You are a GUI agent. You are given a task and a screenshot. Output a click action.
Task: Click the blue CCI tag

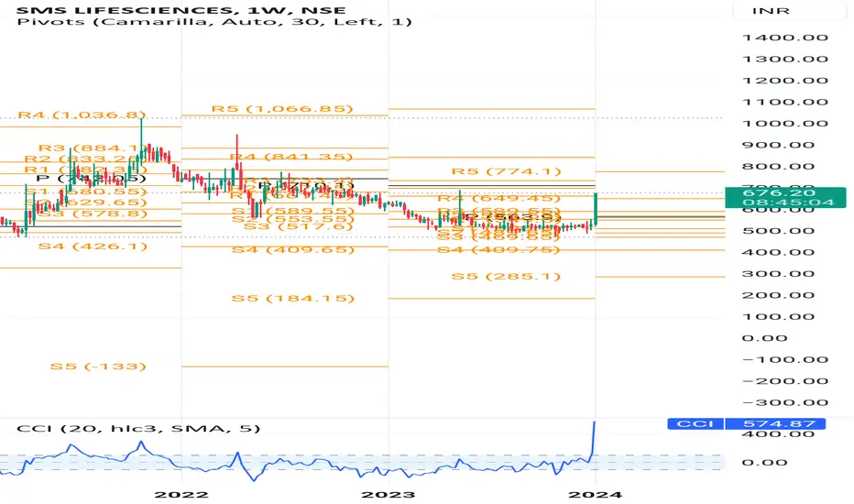pos(695,423)
